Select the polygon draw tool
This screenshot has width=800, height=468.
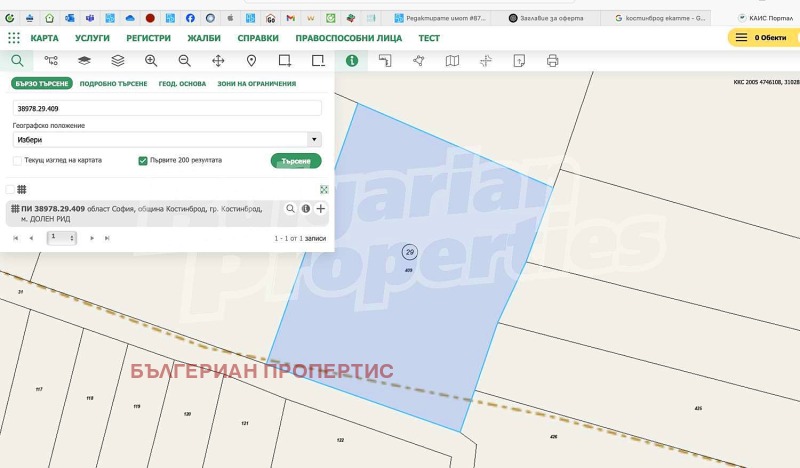418,61
